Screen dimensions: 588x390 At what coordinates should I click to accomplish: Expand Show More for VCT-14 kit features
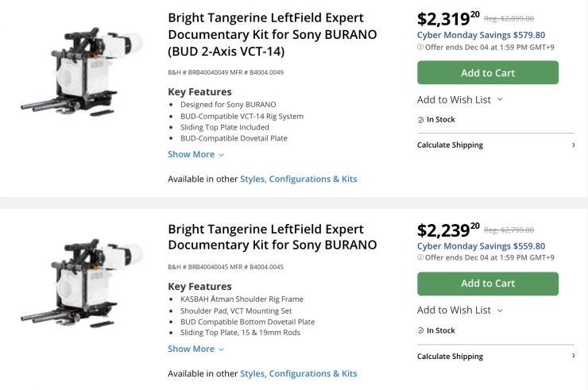[195, 154]
